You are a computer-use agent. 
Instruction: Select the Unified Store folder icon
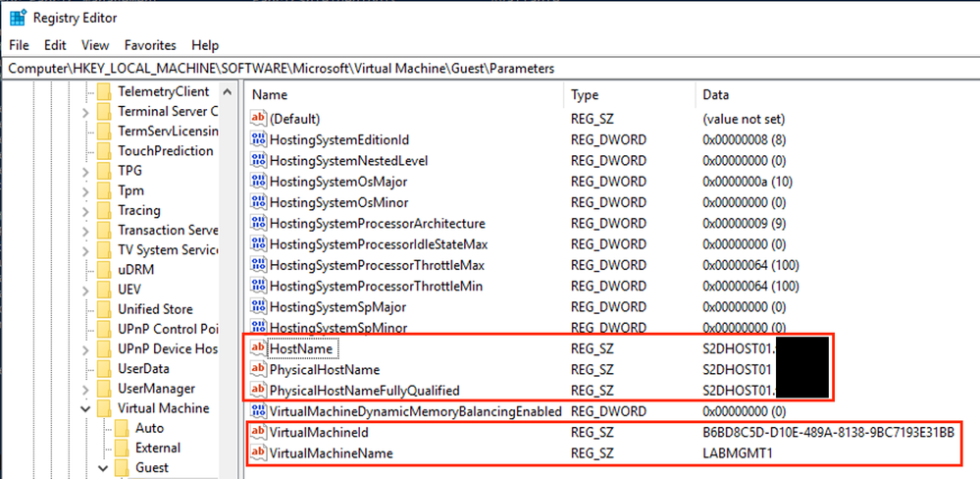[x=104, y=309]
